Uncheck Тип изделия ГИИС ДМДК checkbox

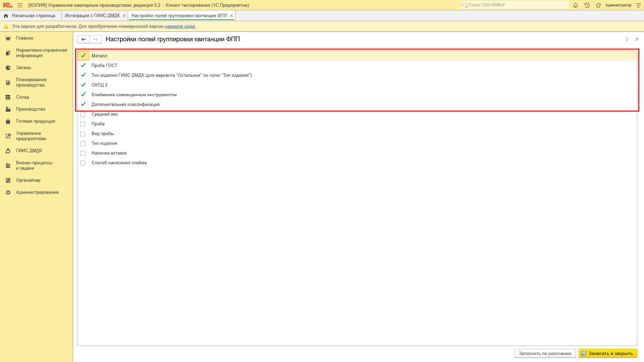tap(83, 75)
